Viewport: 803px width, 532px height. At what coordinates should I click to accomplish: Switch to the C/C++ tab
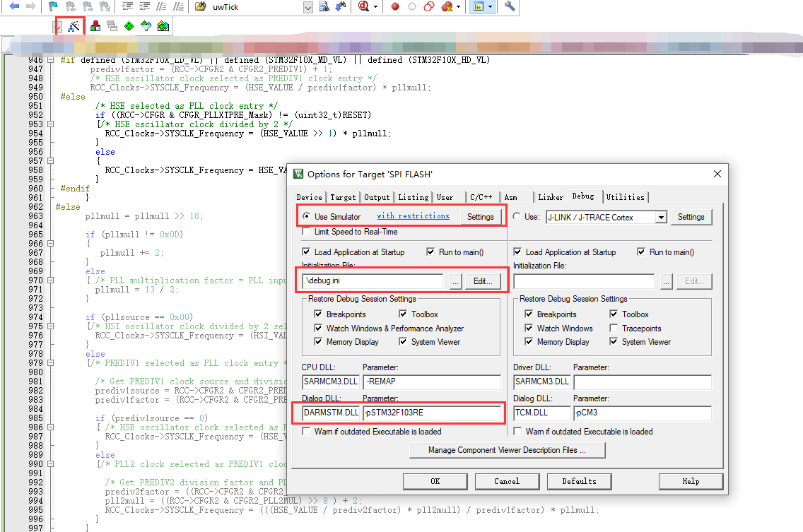click(x=481, y=197)
